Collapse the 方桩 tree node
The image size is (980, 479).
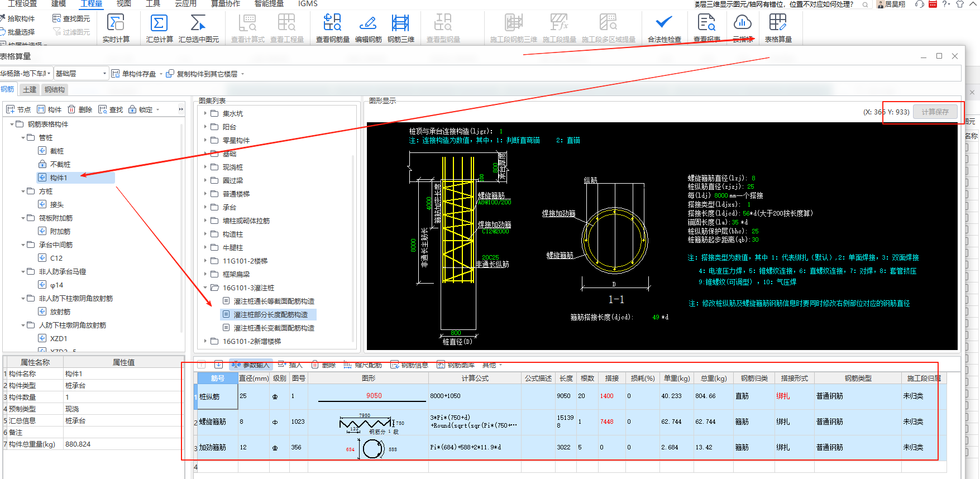click(23, 191)
